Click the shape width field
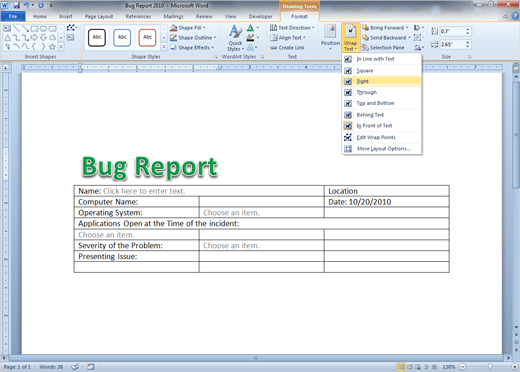The image size is (520, 372). [452, 44]
